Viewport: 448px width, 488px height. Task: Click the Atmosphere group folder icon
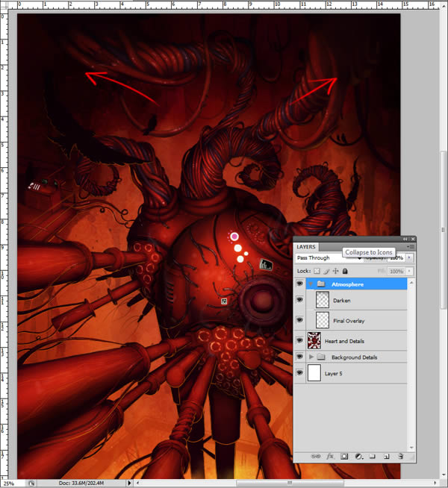point(321,284)
